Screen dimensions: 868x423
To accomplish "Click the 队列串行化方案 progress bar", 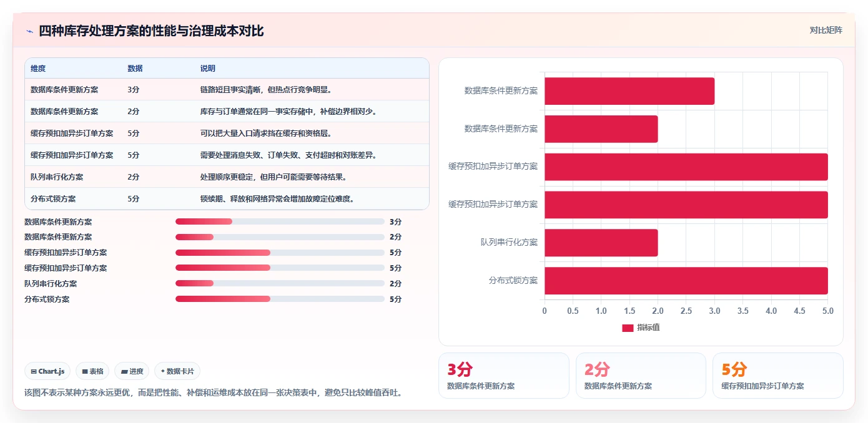I will (x=280, y=283).
